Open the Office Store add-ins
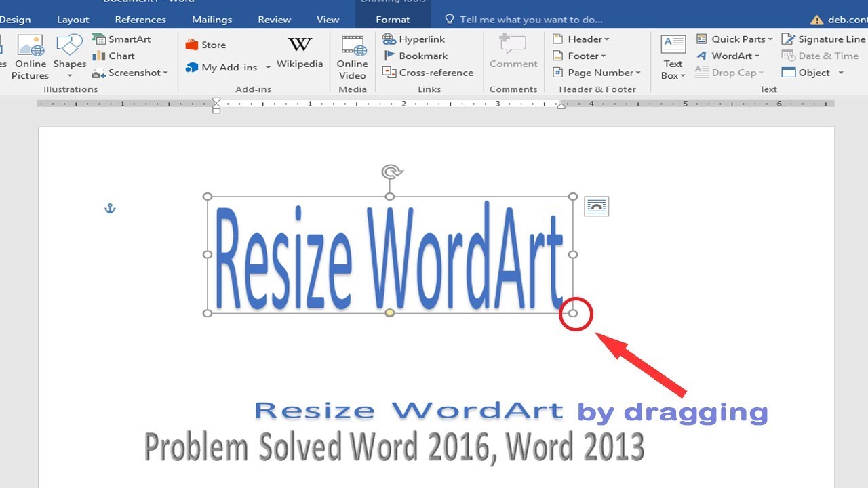868x488 pixels. tap(205, 45)
